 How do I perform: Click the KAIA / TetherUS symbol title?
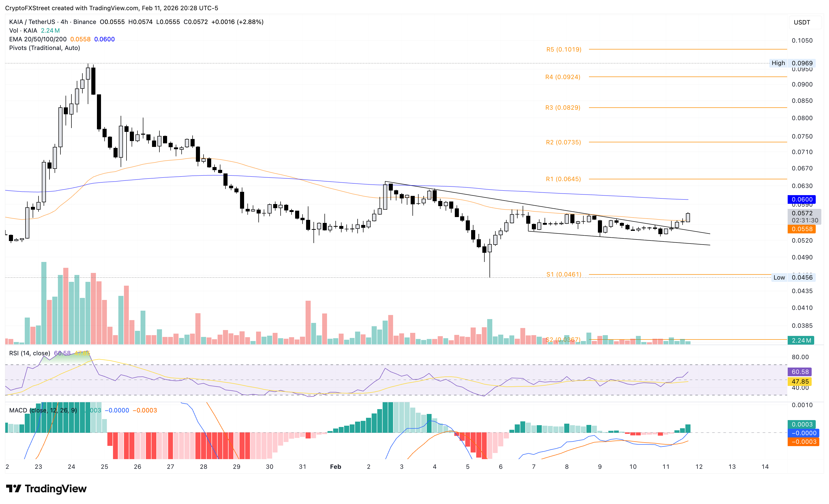point(32,22)
